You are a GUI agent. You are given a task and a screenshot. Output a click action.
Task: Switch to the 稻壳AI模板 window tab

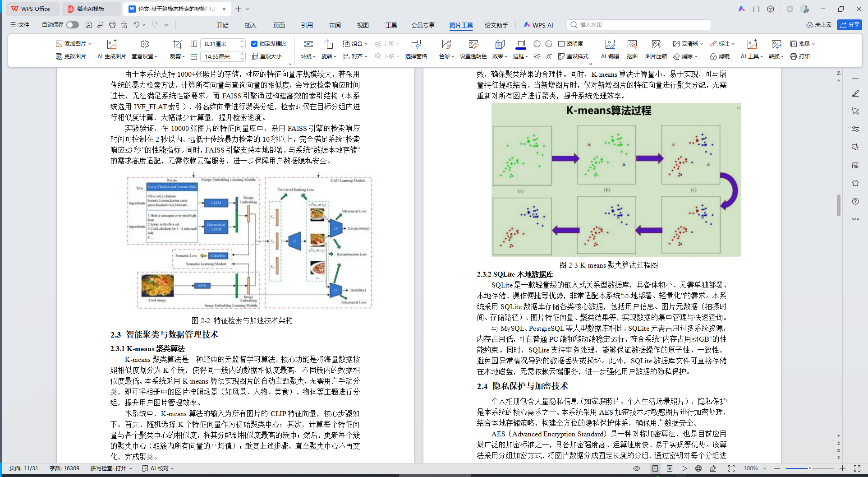pos(91,9)
